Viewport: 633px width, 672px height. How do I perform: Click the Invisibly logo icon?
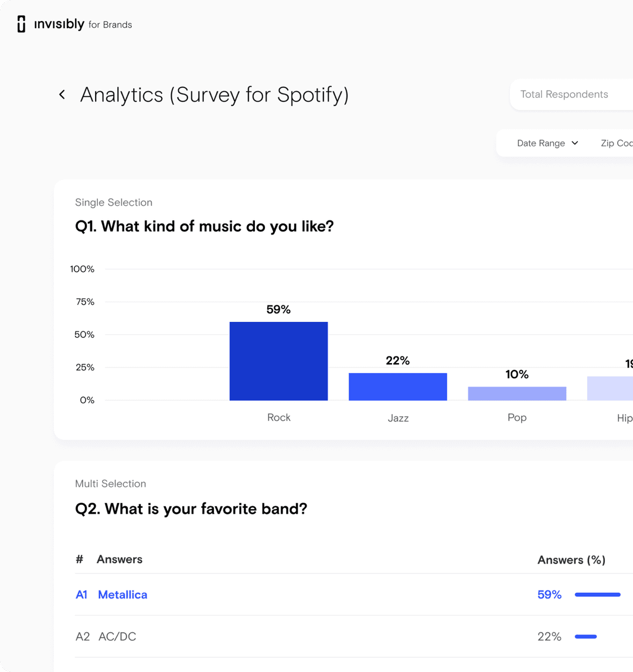tap(22, 24)
